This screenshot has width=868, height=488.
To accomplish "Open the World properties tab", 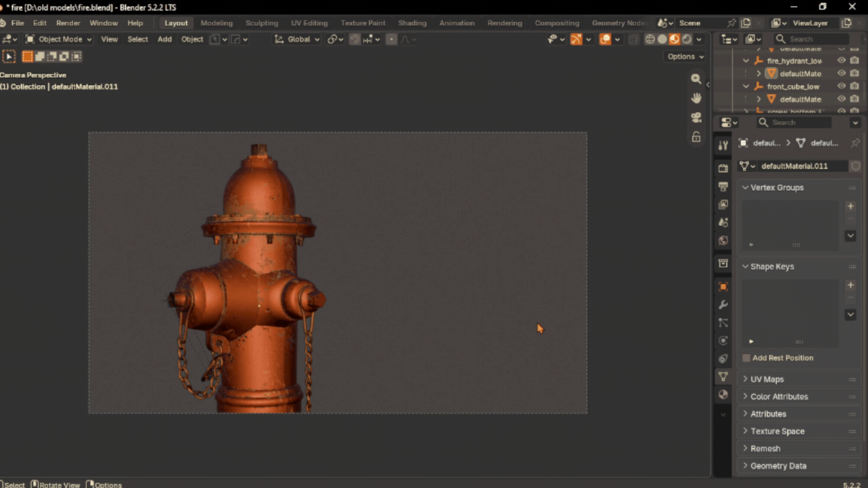I will click(x=723, y=241).
